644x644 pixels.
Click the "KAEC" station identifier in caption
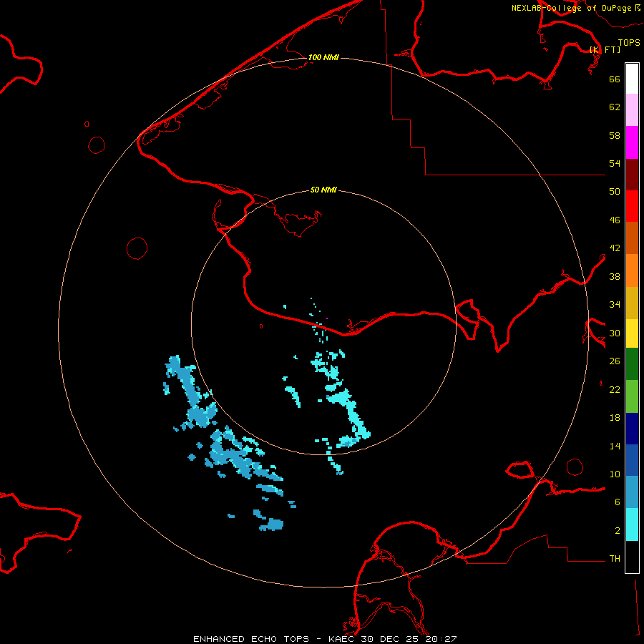pyautogui.click(x=343, y=639)
